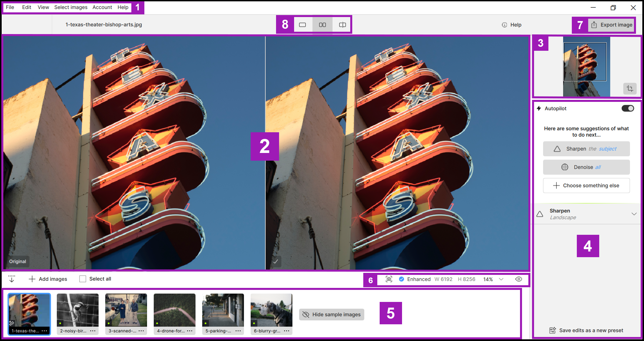This screenshot has height=341, width=644.
Task: Open the Select images menu
Action: [x=71, y=7]
